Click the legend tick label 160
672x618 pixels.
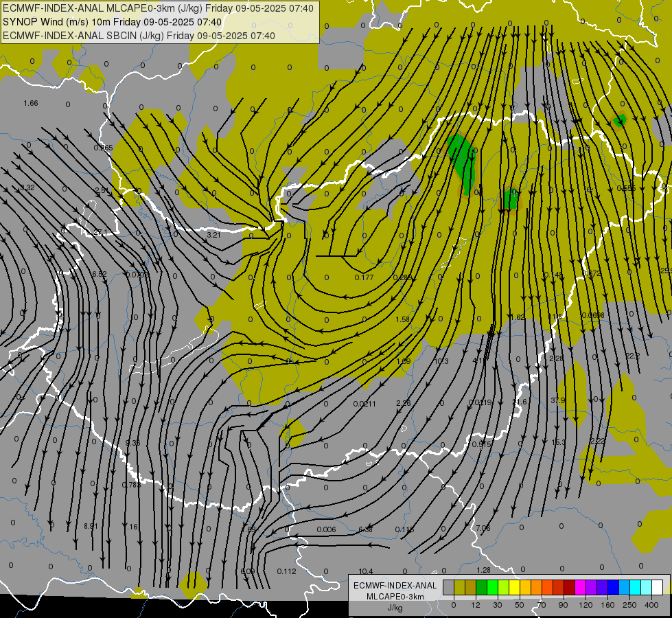click(607, 605)
